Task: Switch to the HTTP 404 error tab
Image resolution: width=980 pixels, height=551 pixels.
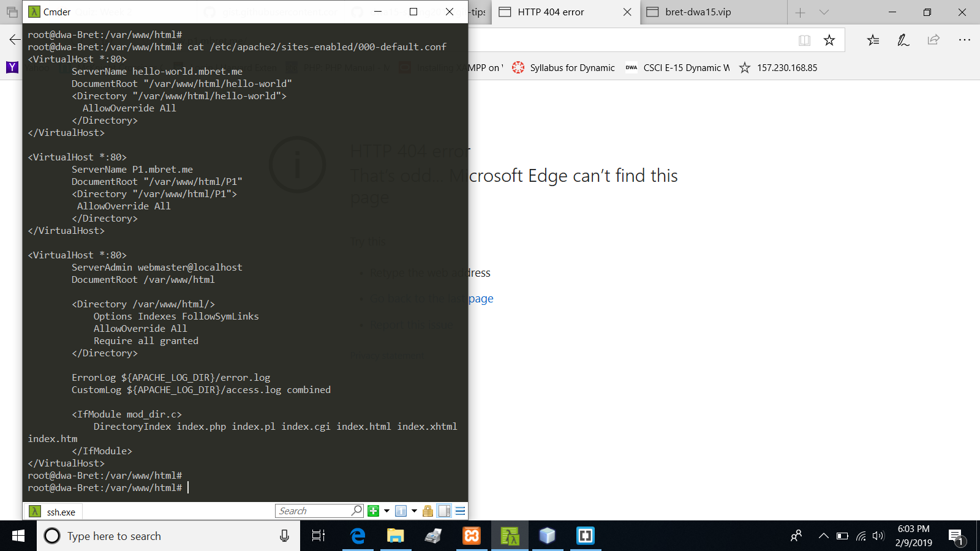Action: [x=551, y=12]
